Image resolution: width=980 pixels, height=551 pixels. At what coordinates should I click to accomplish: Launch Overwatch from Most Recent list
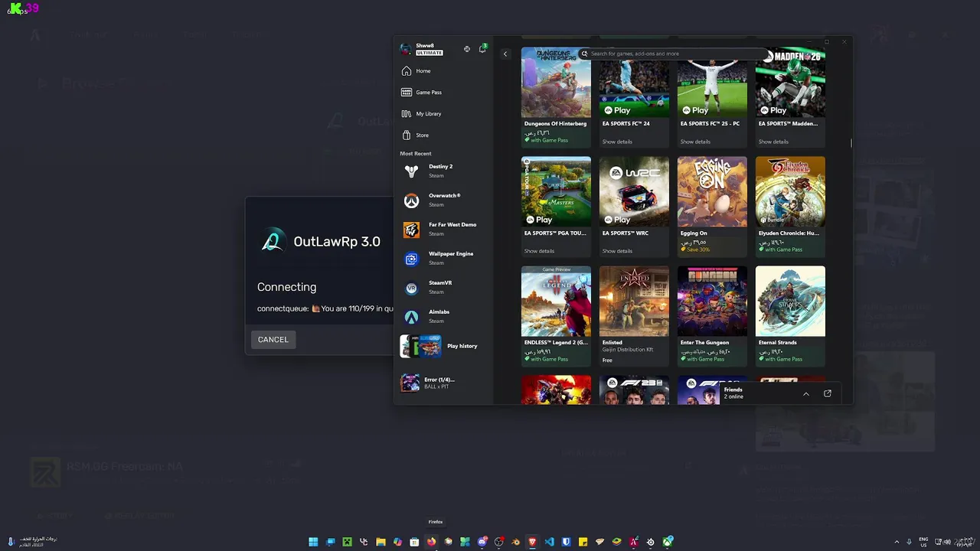pyautogui.click(x=444, y=201)
